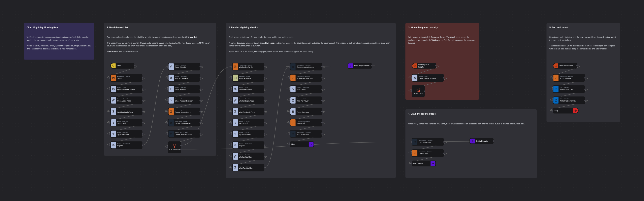Screen dimensions: 644x201
Task: Click the CSV icon on Write Status CSV
Action: tap(556, 89)
